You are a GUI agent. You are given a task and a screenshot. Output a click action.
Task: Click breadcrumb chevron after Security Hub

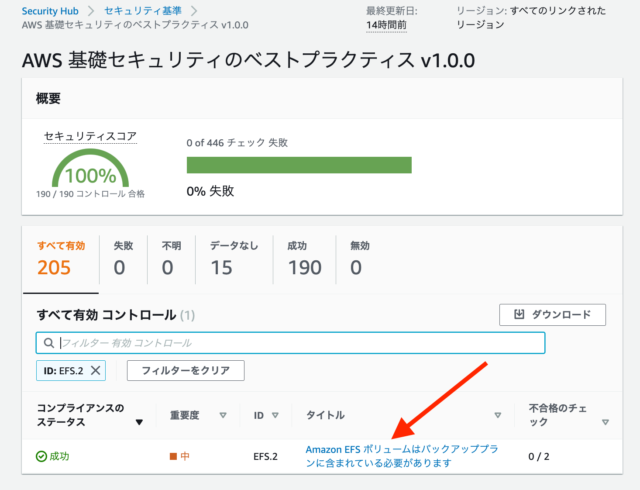(91, 11)
